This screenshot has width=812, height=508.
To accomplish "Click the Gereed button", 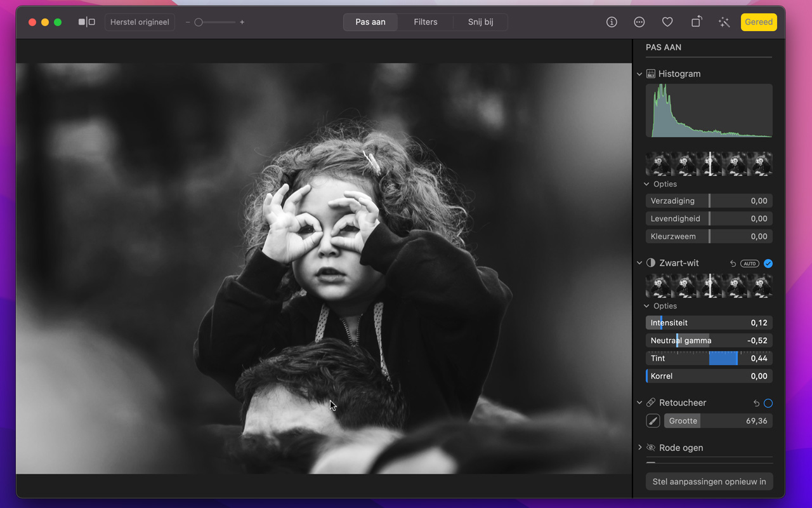I will pos(759,22).
